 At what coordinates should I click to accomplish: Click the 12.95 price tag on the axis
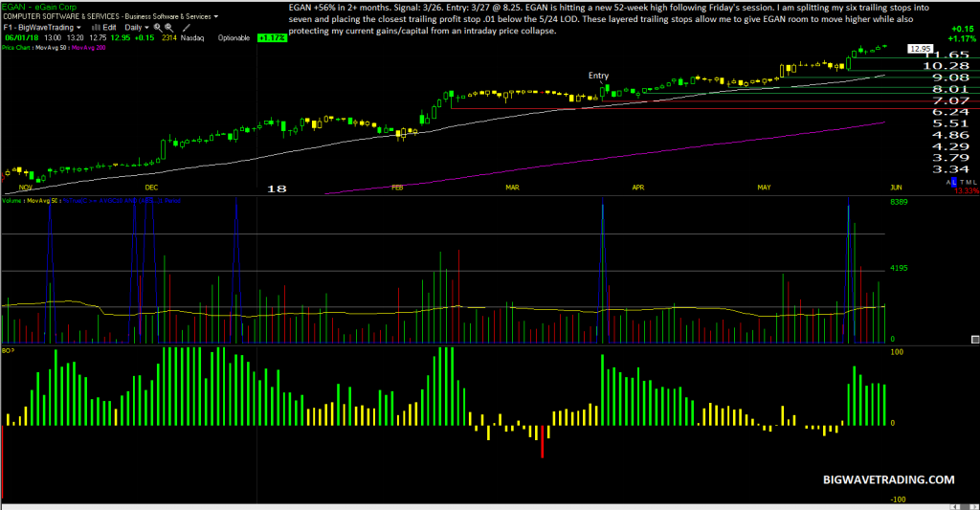click(x=921, y=49)
